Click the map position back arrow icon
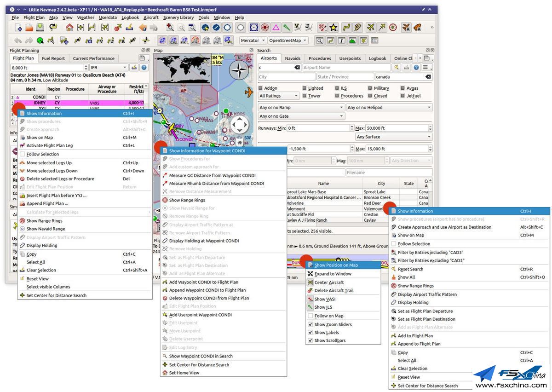 [142, 28]
